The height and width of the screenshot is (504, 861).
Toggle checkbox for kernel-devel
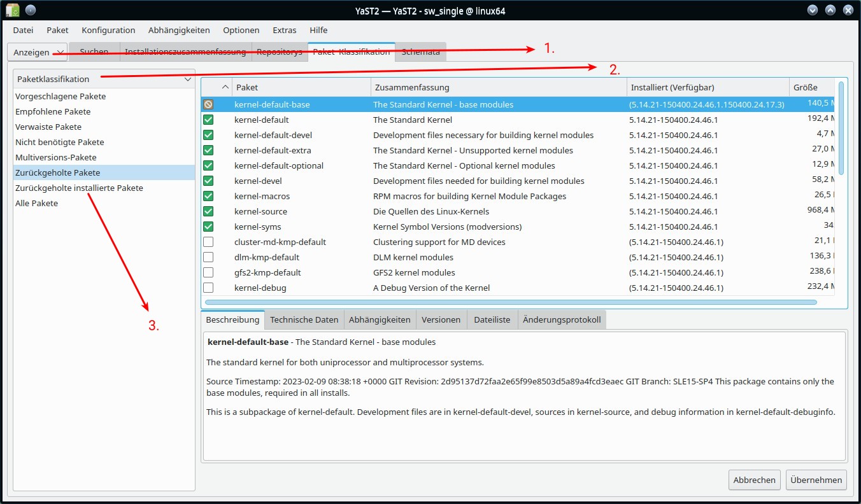pyautogui.click(x=208, y=181)
